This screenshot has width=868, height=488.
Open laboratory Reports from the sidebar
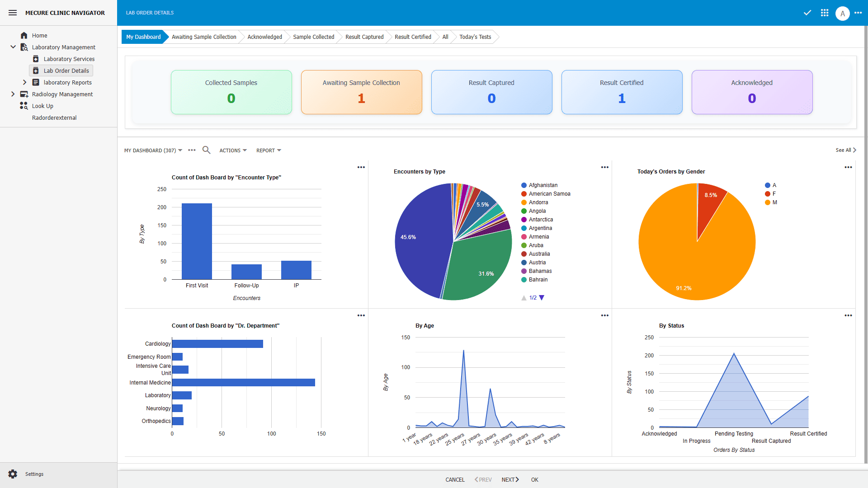point(67,82)
